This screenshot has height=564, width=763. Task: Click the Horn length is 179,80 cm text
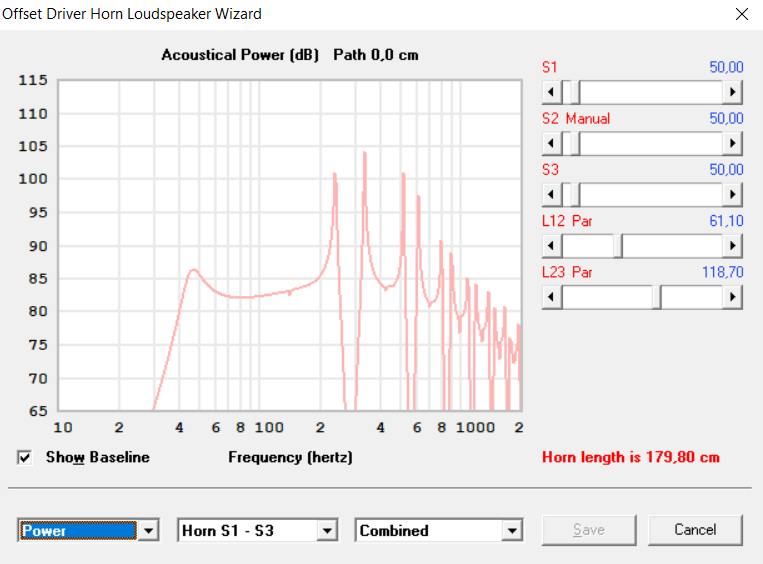[631, 457]
